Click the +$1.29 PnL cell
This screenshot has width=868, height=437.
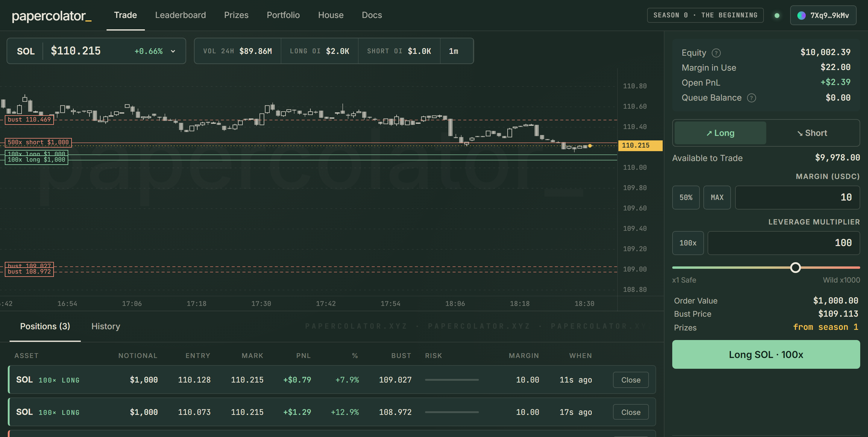(297, 412)
